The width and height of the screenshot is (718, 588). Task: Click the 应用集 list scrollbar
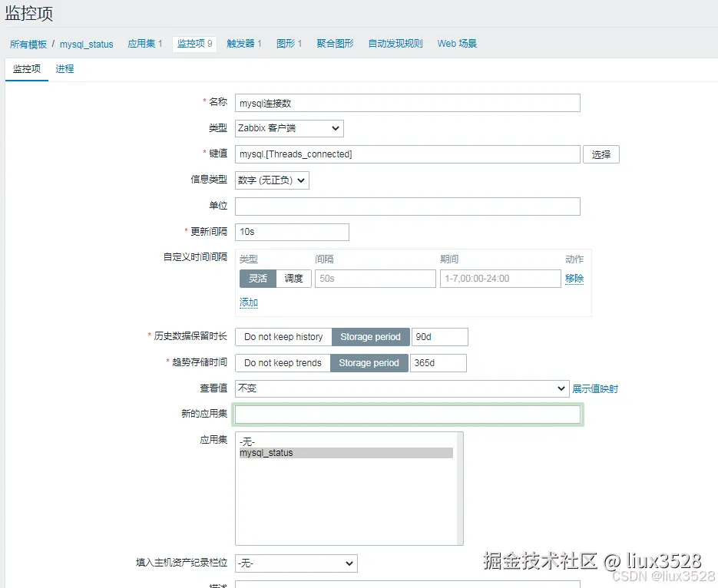tap(460, 489)
